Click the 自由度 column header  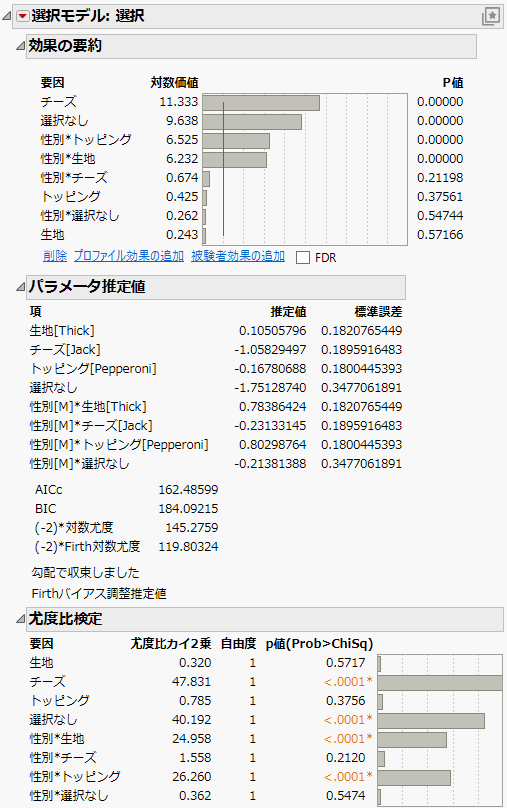239,644
